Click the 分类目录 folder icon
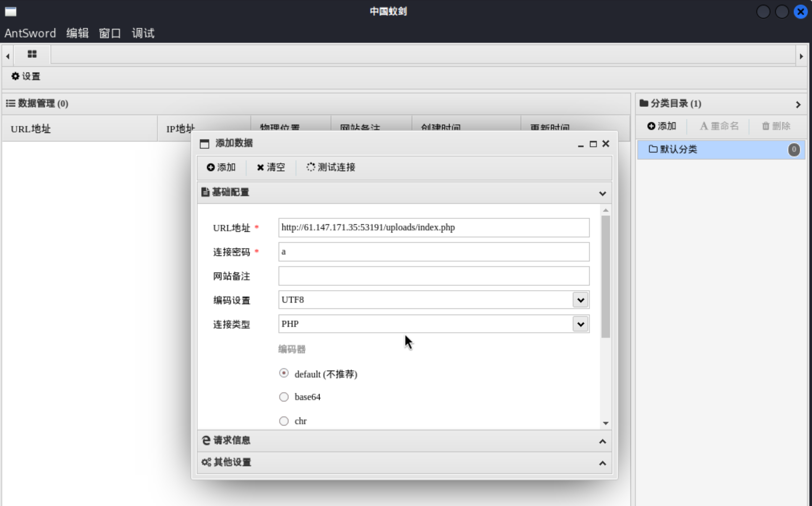The image size is (812, 506). click(644, 103)
